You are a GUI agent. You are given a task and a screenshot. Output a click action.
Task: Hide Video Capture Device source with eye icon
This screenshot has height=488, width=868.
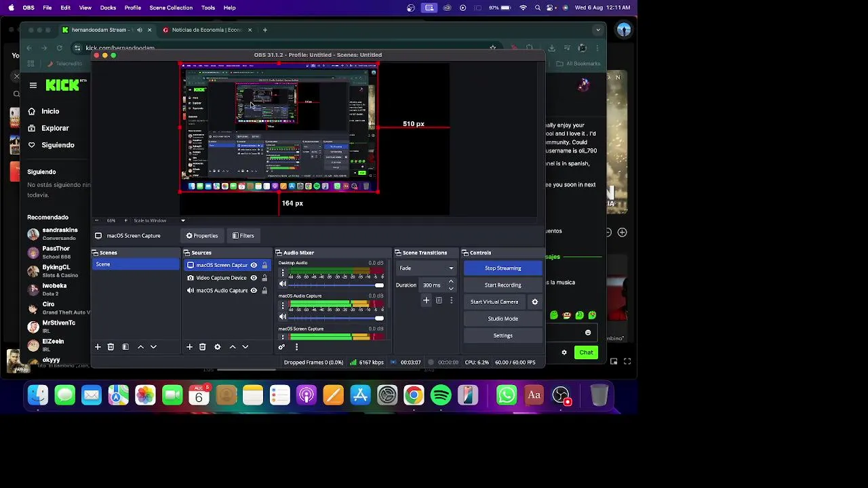(254, 278)
